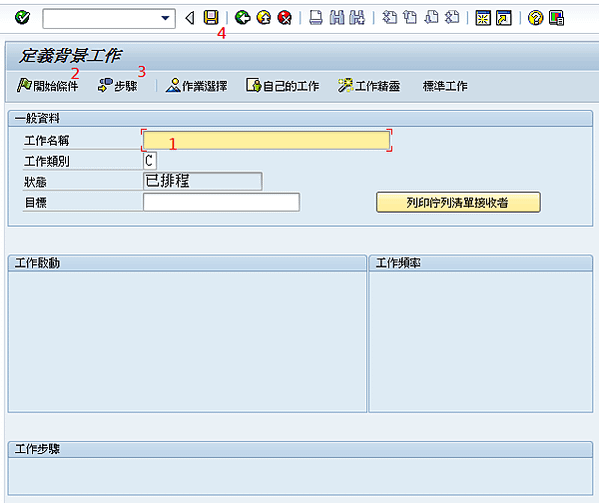The image size is (599, 503).
Task: Collapse the command field triangle arrow
Action: 190,18
